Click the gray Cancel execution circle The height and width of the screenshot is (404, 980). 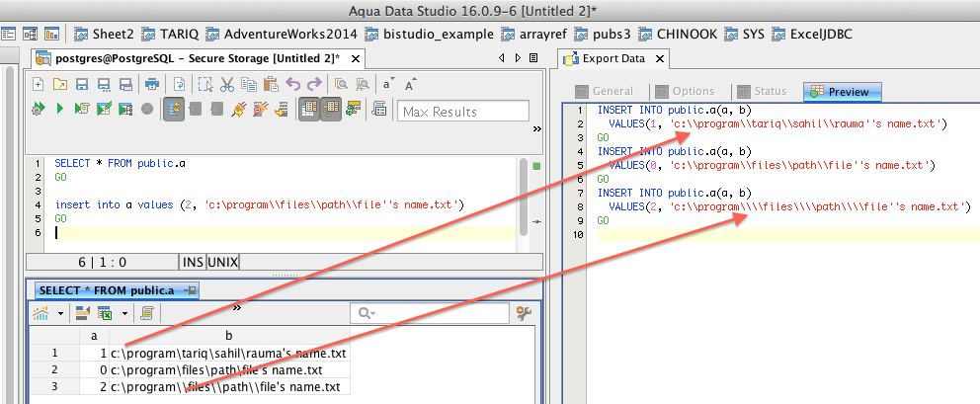147,109
